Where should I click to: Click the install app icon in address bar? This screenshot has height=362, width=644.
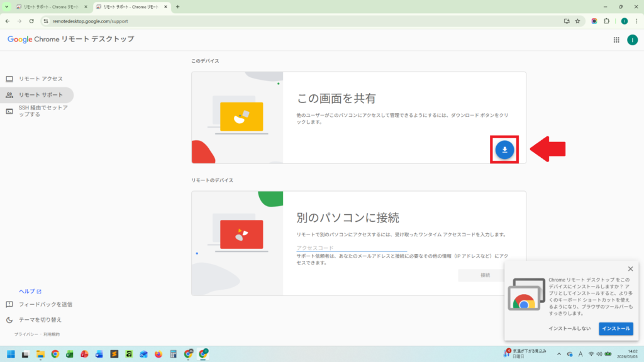[567, 21]
